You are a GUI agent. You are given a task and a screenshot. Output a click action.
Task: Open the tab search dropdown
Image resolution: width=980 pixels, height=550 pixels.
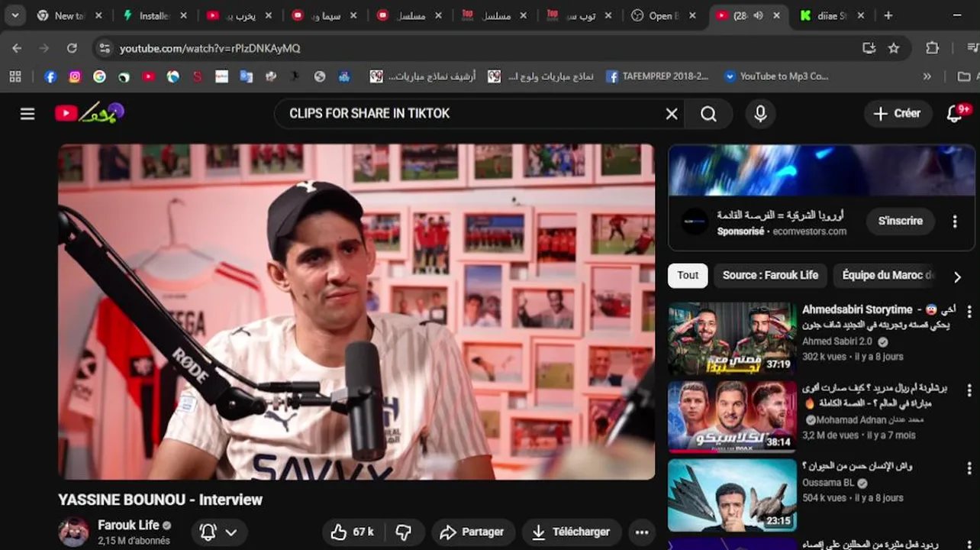coord(15,15)
